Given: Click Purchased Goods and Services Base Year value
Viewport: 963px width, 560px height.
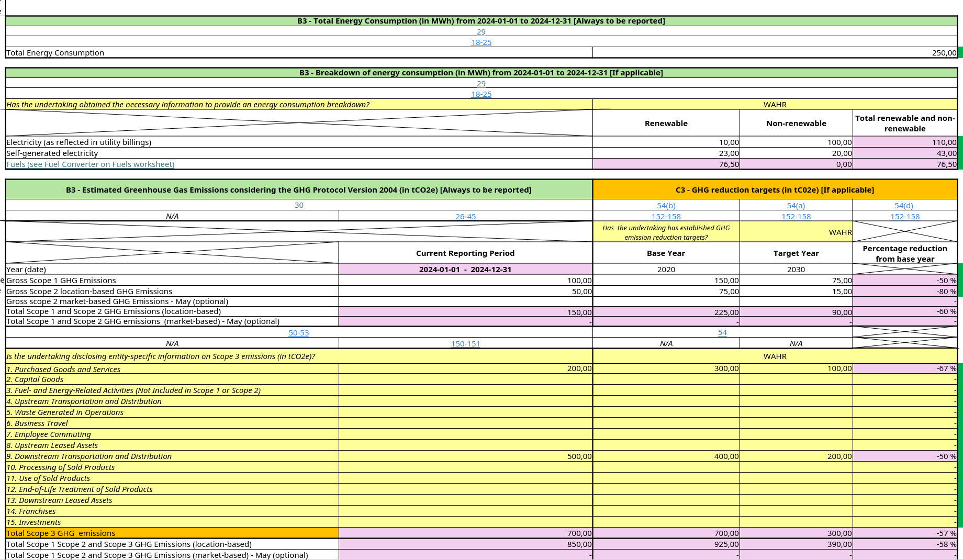Looking at the screenshot, I should (666, 369).
